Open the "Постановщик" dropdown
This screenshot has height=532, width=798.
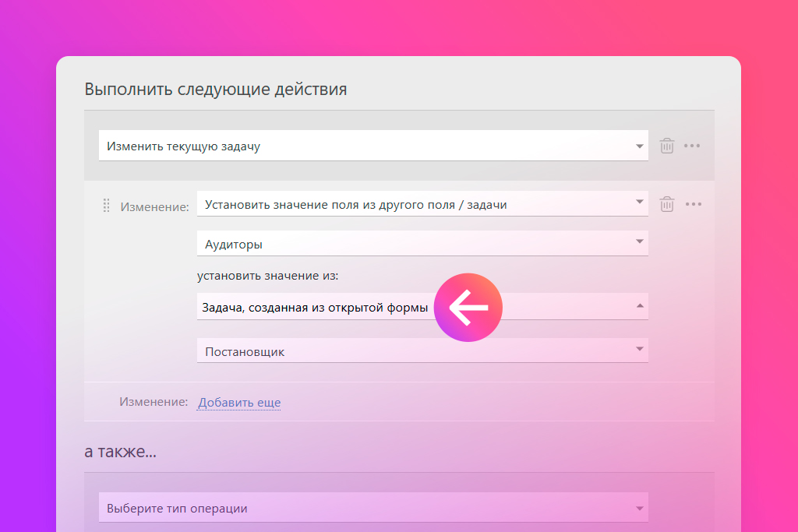tap(421, 351)
